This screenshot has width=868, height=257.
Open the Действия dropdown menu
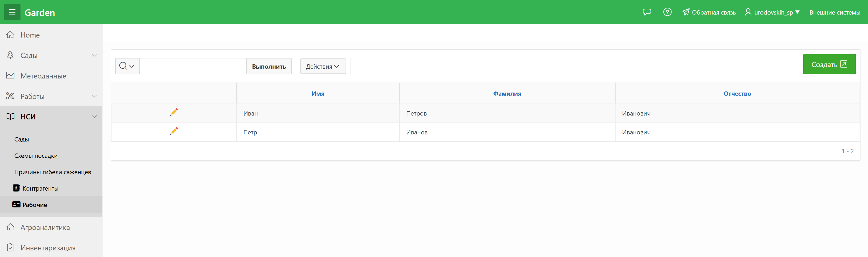322,66
